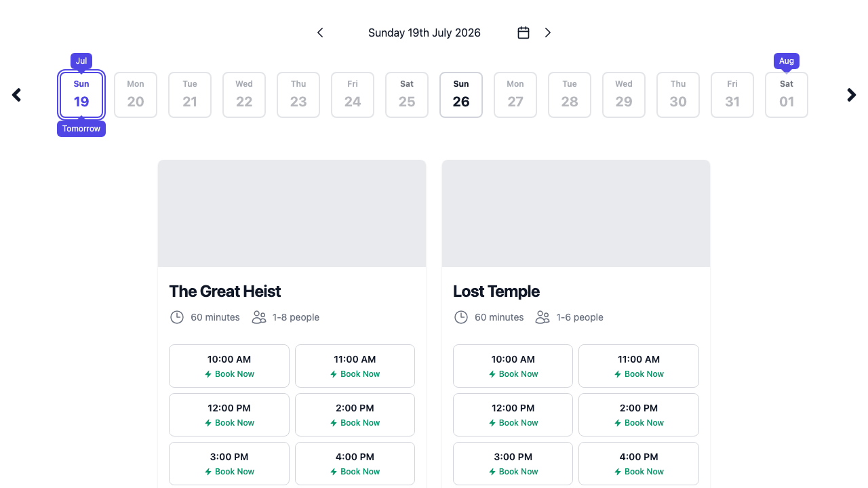
Task: Click the 1-8 people text
Action: (x=296, y=317)
